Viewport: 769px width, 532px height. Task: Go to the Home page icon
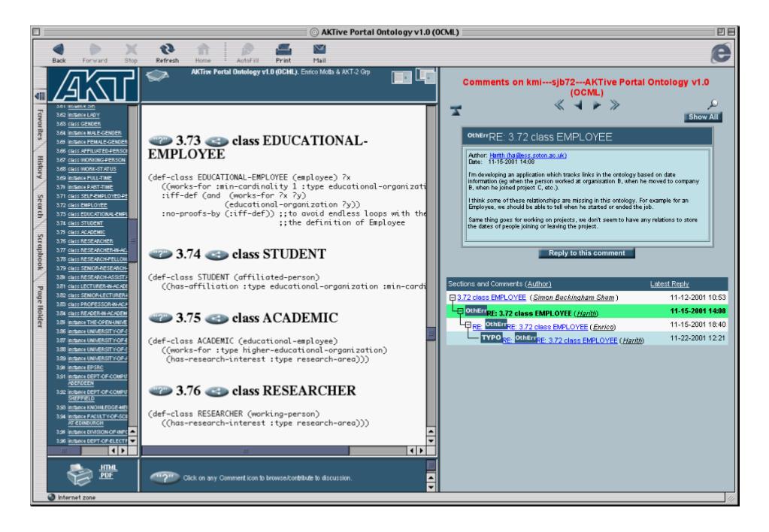click(203, 50)
